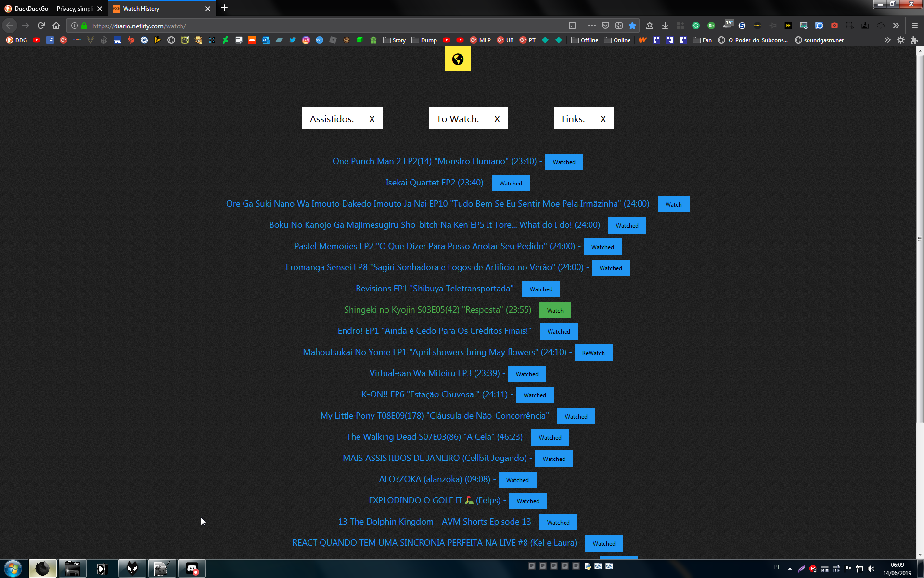Open The Walking Dead S07E03 link
The image size is (924, 578).
click(x=435, y=437)
